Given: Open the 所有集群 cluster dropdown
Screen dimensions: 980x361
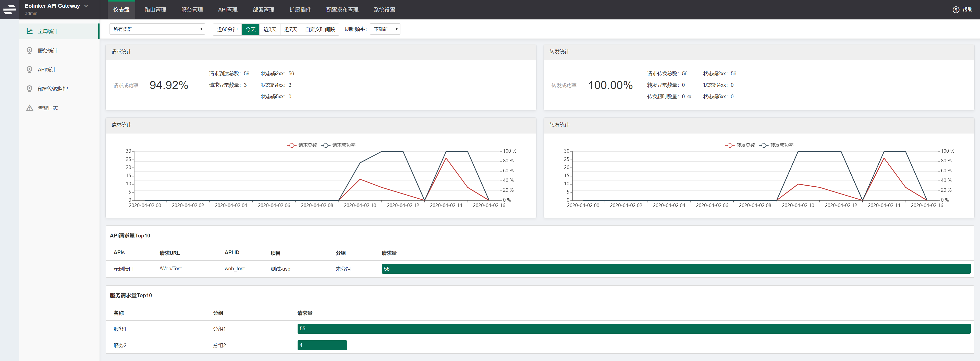Looking at the screenshot, I should (x=157, y=29).
